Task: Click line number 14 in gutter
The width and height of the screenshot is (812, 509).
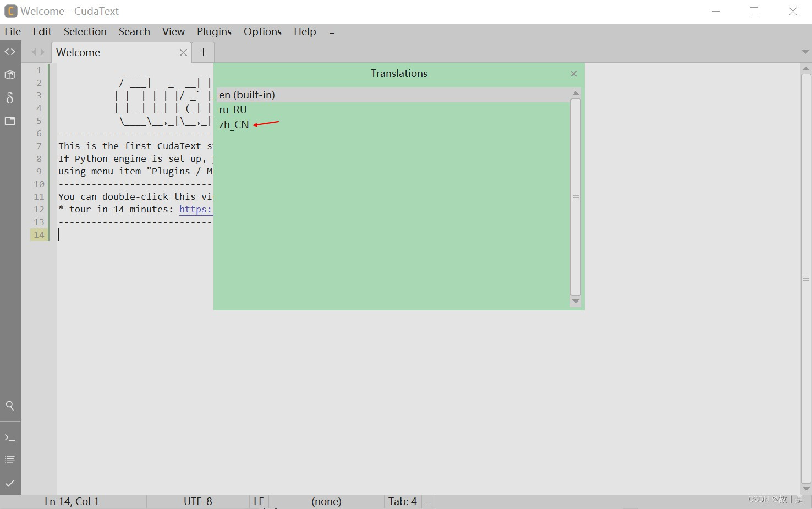Action: pos(39,235)
